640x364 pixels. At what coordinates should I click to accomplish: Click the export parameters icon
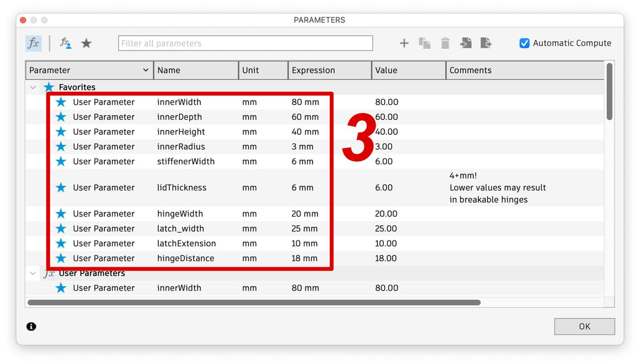[x=486, y=43]
